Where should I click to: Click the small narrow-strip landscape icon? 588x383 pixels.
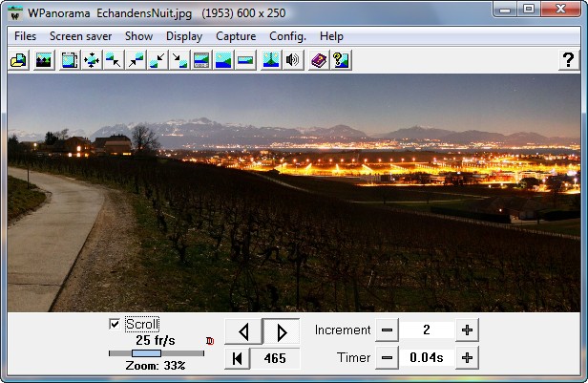[x=245, y=60]
